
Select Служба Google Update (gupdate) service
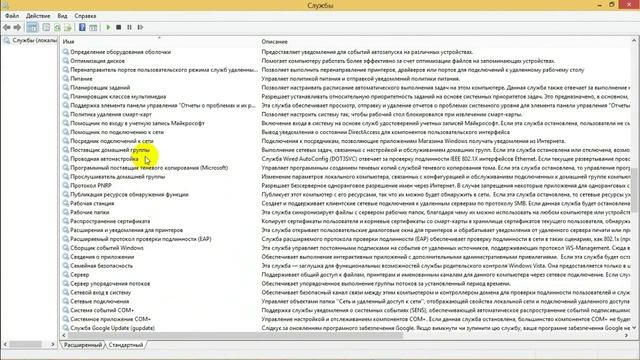coord(113,328)
